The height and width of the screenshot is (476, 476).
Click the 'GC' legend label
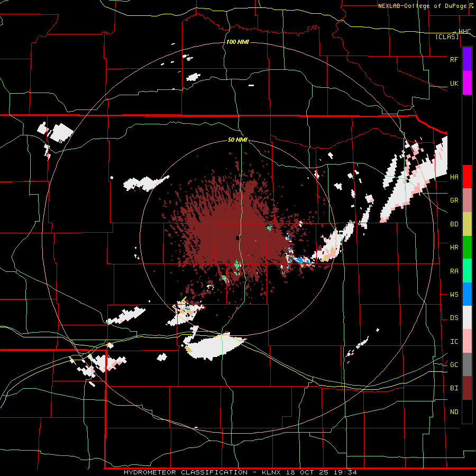coord(454,365)
